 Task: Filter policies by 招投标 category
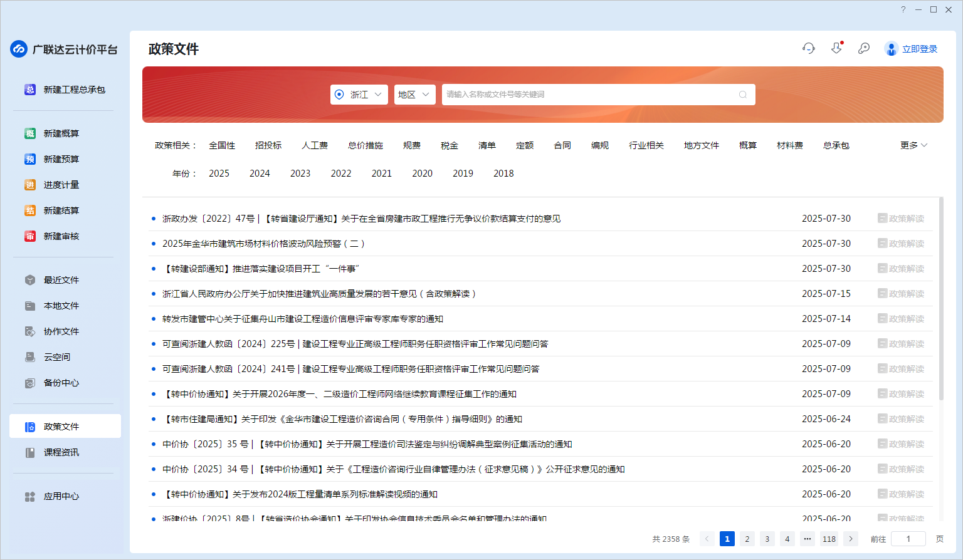pos(268,145)
